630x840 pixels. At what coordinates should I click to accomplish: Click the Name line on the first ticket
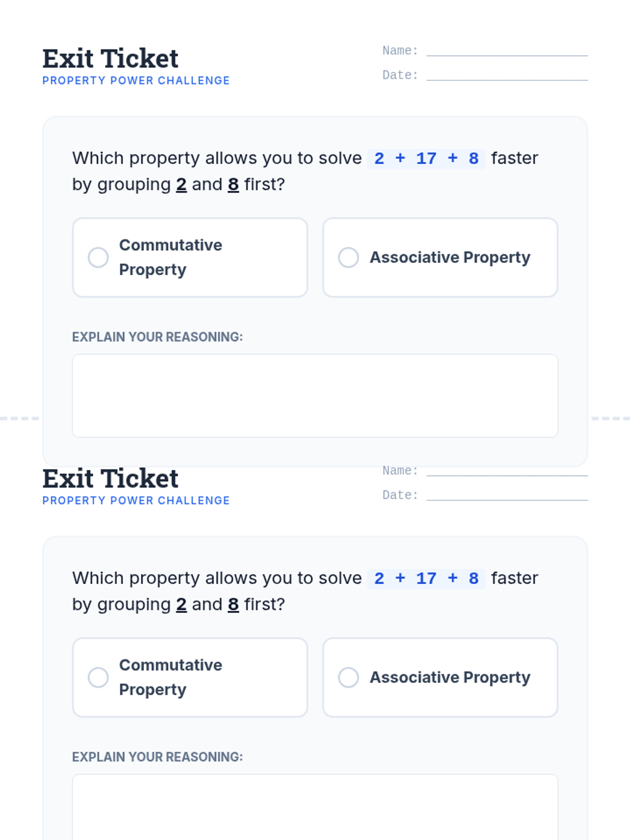tap(507, 50)
